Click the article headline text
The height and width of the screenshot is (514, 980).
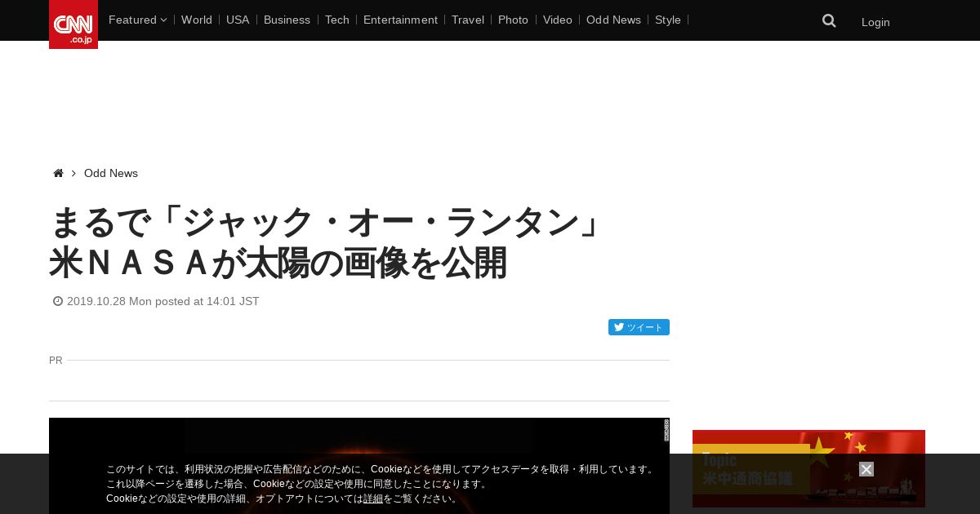[x=325, y=242]
